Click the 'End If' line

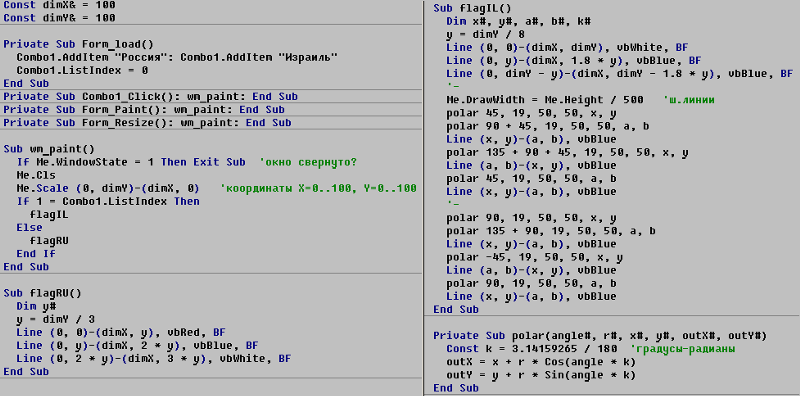36,254
